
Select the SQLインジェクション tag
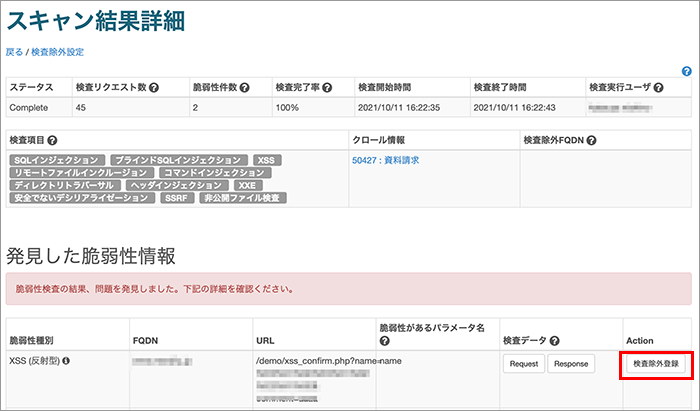(x=57, y=160)
